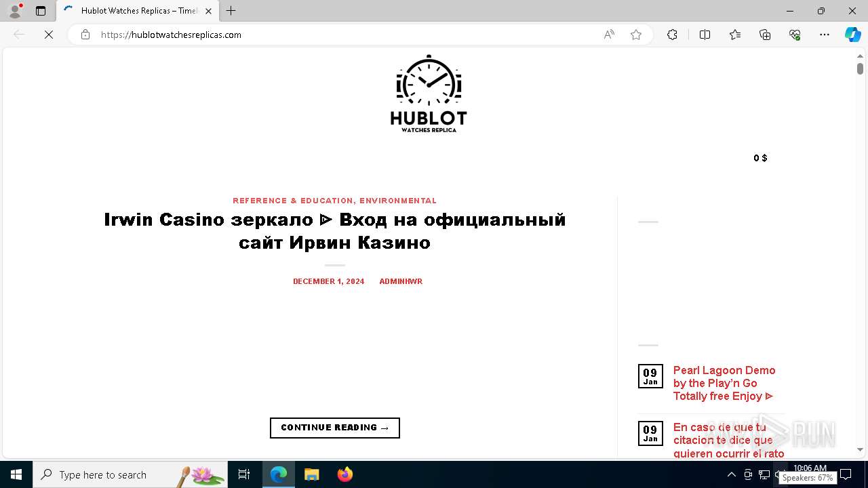Open the cart showing 0 $
The height and width of the screenshot is (488, 868).
point(760,158)
